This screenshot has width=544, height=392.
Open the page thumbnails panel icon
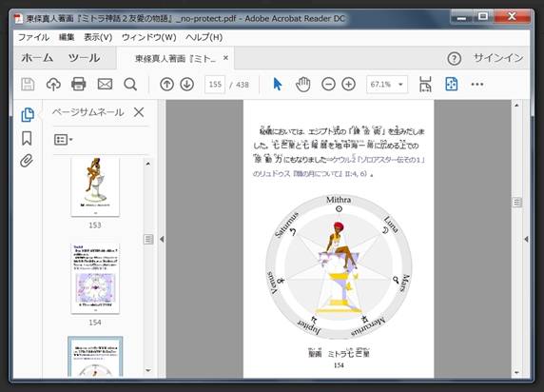click(x=28, y=115)
